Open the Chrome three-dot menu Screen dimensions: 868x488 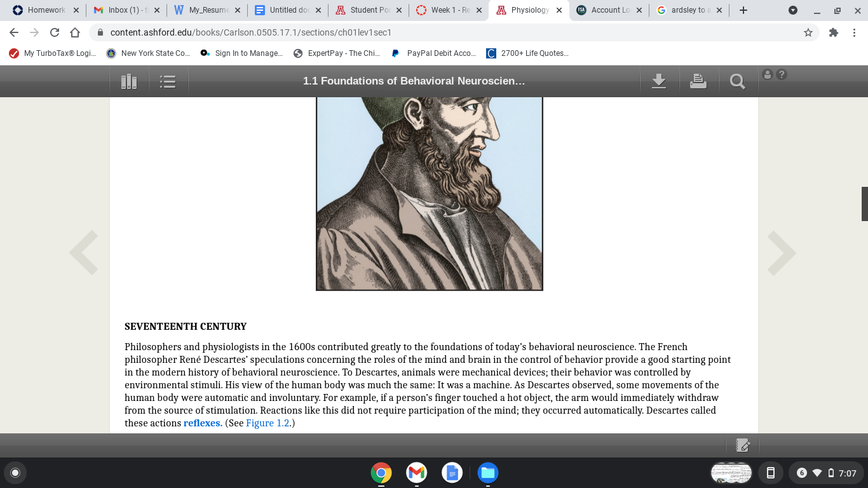(853, 32)
